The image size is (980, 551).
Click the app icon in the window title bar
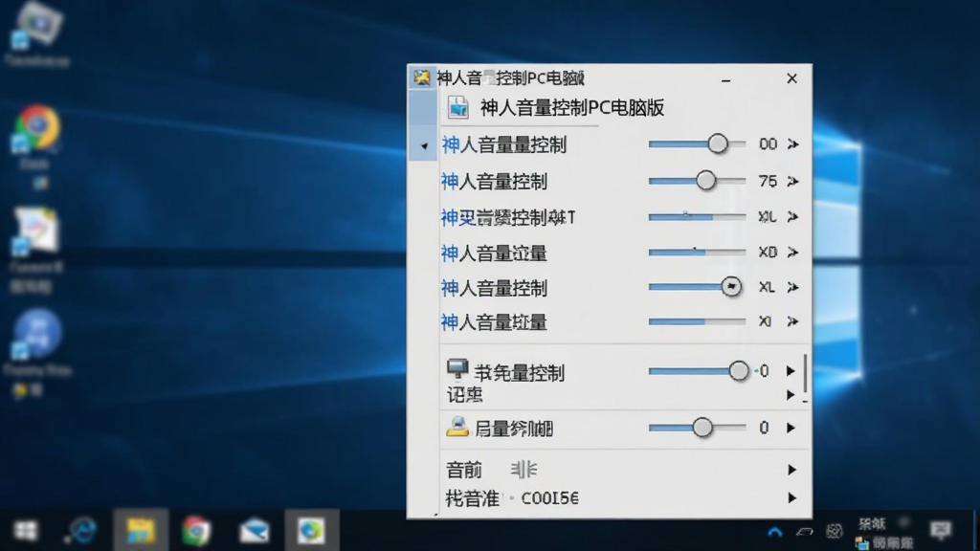point(422,77)
